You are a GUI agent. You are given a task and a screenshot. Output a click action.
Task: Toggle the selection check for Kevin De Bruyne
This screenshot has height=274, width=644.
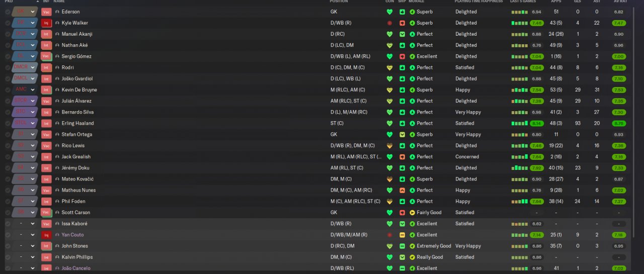8,90
